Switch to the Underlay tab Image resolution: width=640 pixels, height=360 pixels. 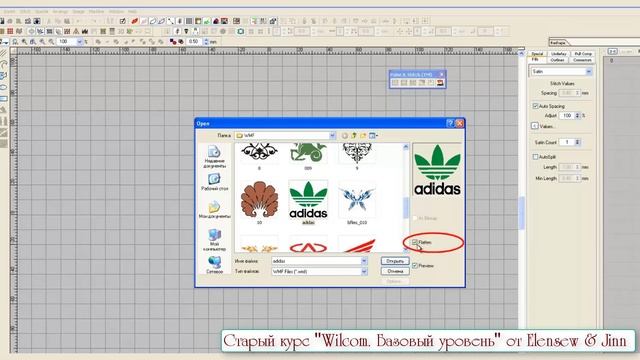pos(558,54)
